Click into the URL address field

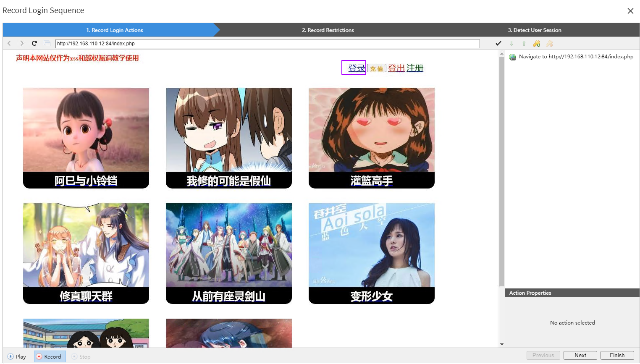268,43
